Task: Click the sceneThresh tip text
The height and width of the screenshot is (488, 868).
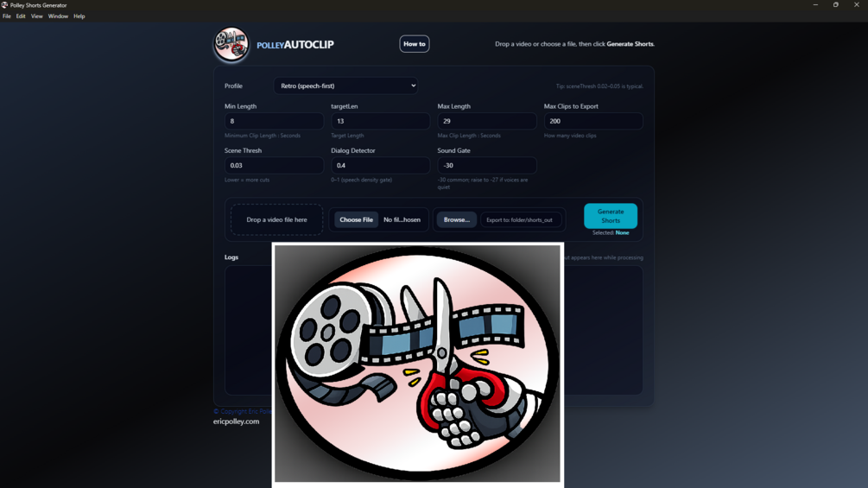Action: (x=599, y=86)
